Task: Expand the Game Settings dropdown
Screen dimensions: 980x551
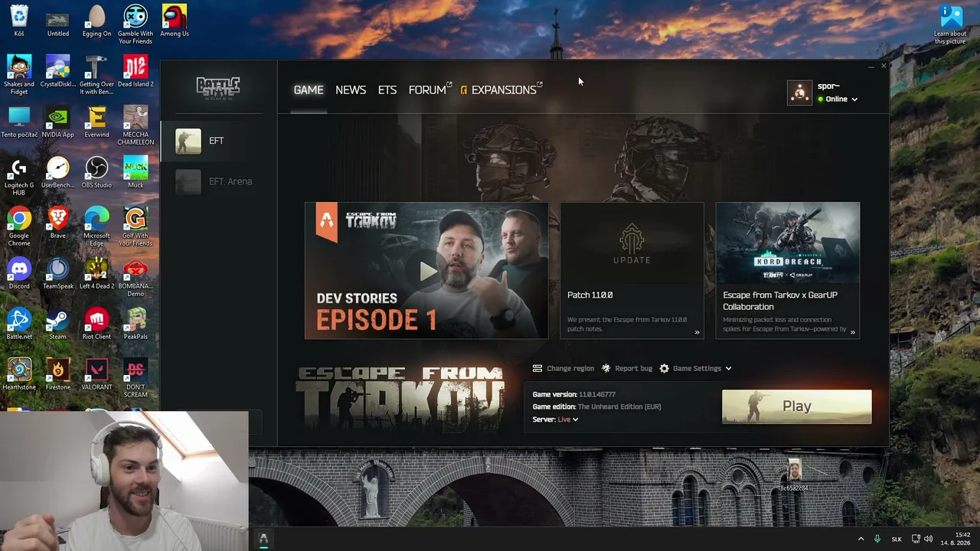Action: point(696,368)
